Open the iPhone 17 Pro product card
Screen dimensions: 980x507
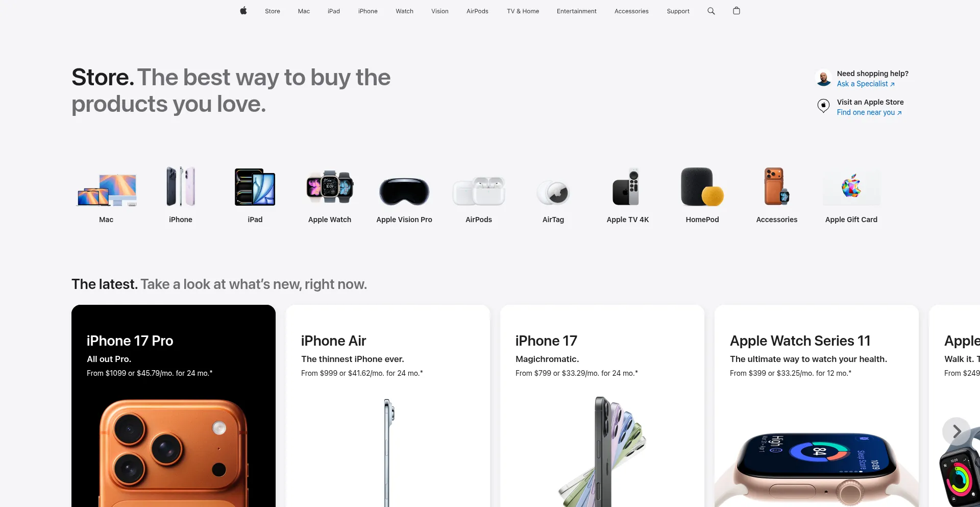(174, 406)
